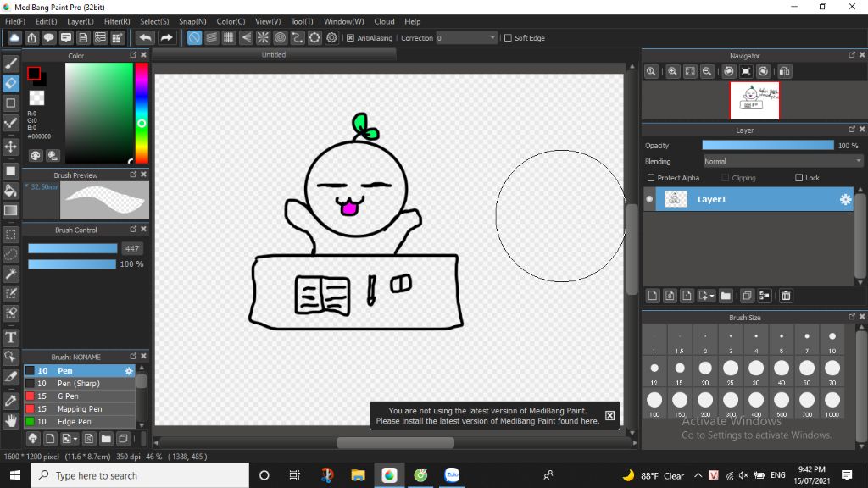Pick brush size 1000

pos(832,402)
